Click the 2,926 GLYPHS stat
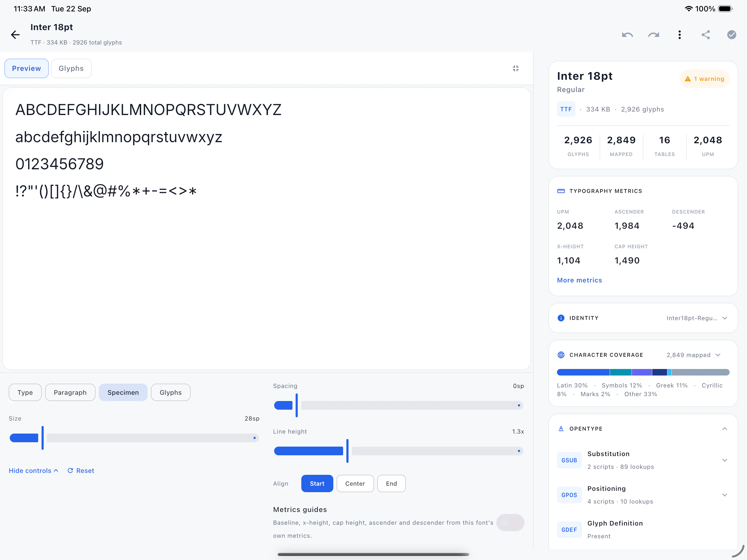Screen dimensions: 747x560 pyautogui.click(x=578, y=147)
